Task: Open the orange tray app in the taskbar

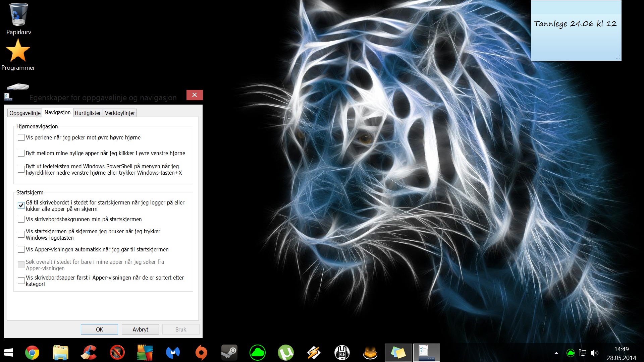Action: tap(370, 353)
